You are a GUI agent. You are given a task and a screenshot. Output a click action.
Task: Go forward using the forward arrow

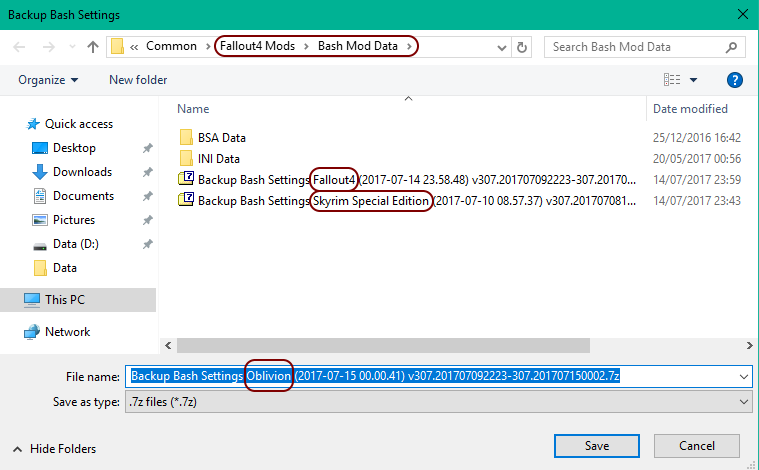[48, 47]
